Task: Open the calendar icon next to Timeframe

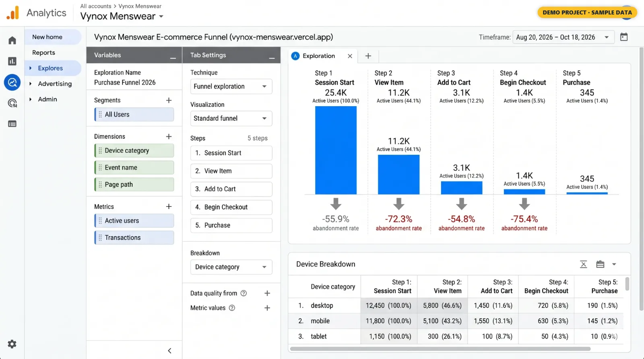Action: click(x=624, y=37)
